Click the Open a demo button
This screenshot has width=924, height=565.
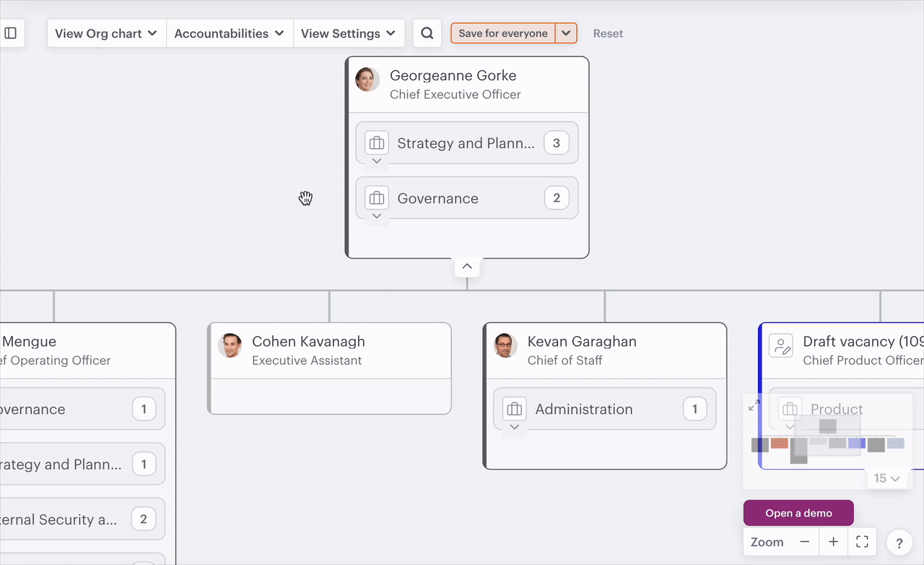coord(798,513)
